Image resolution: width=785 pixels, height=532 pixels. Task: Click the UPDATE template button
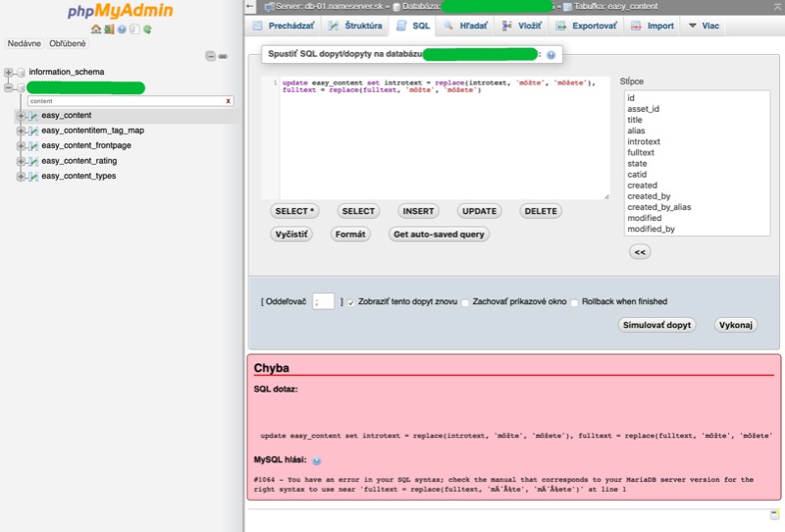(480, 211)
